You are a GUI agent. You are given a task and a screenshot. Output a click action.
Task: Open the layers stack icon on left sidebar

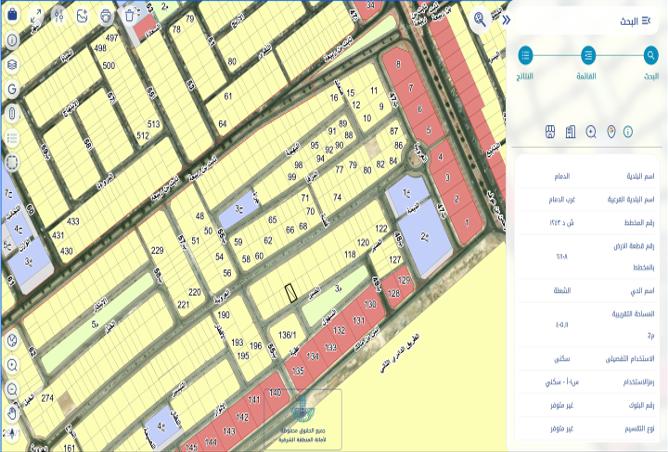[x=12, y=65]
